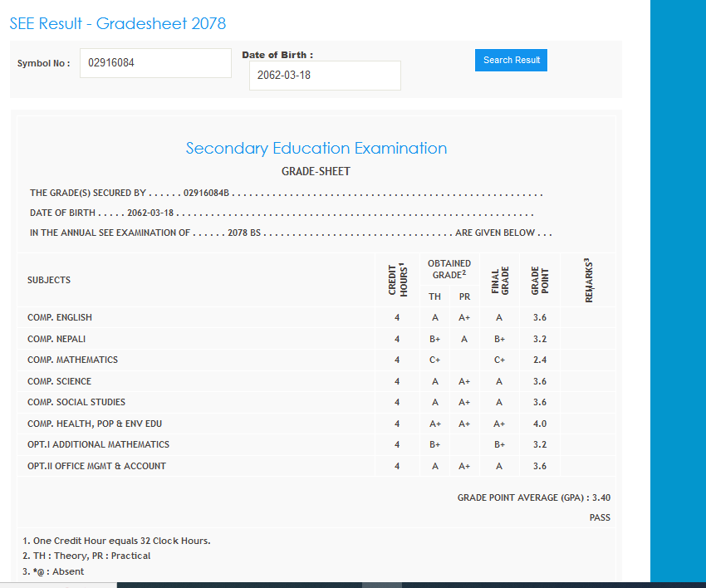Select the Secondary Education Examination title
Screen dimensions: 706x588
[x=316, y=149]
